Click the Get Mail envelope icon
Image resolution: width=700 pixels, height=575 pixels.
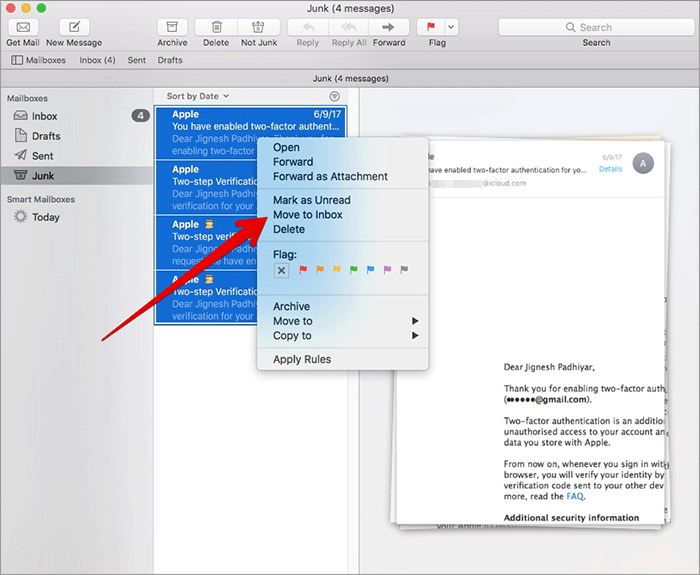click(23, 27)
